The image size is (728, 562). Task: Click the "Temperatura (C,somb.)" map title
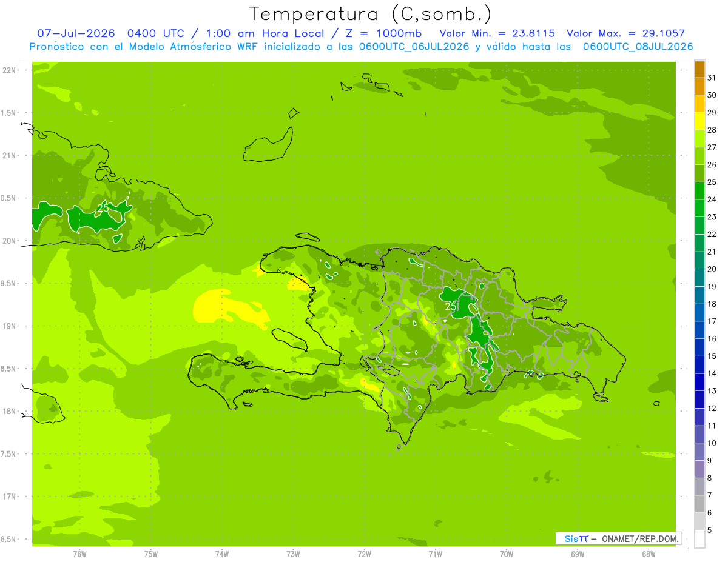(370, 14)
